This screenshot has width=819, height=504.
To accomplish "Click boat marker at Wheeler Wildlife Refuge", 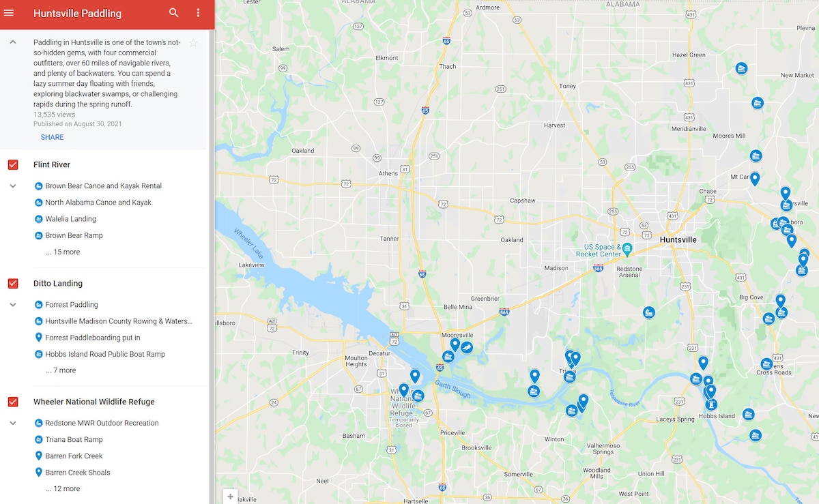I will (x=418, y=396).
